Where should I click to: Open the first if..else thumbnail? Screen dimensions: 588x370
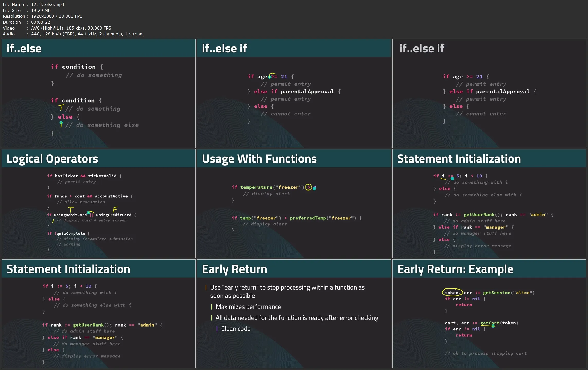coord(98,93)
